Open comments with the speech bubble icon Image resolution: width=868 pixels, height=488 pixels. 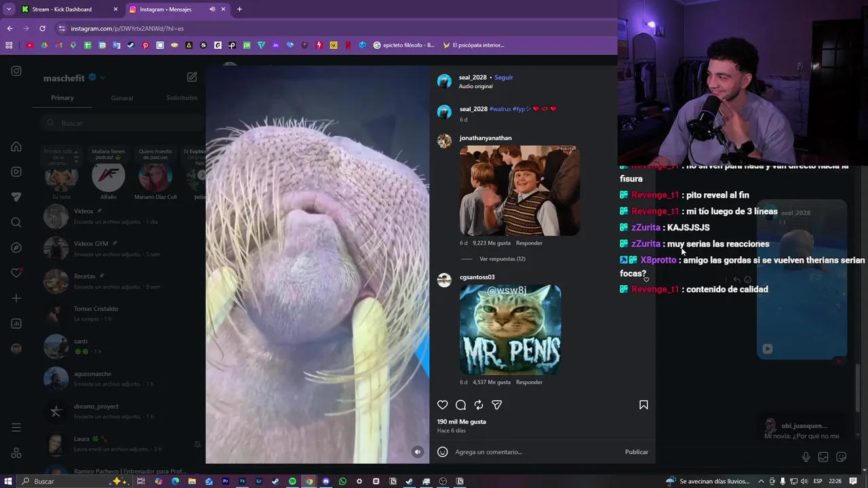460,405
